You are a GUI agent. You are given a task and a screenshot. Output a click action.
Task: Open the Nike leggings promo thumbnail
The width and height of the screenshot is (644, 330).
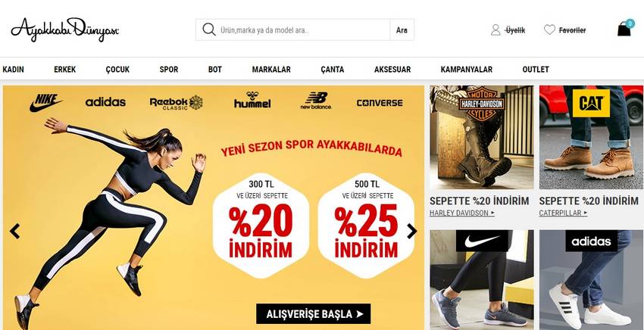[482, 280]
